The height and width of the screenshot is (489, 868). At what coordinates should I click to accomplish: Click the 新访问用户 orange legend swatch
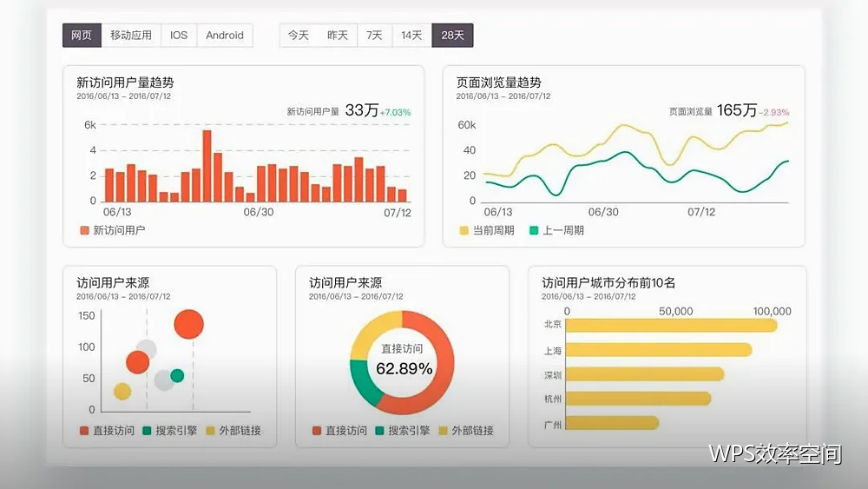click(84, 230)
